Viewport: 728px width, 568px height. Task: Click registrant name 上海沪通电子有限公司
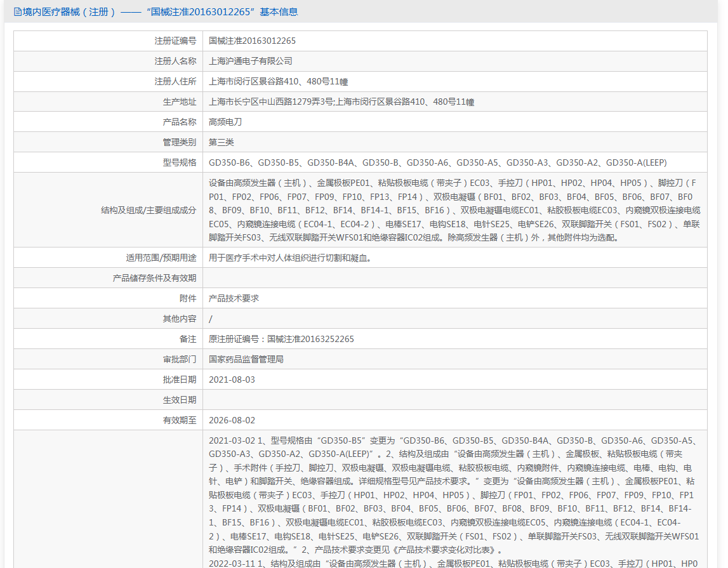[x=251, y=61]
